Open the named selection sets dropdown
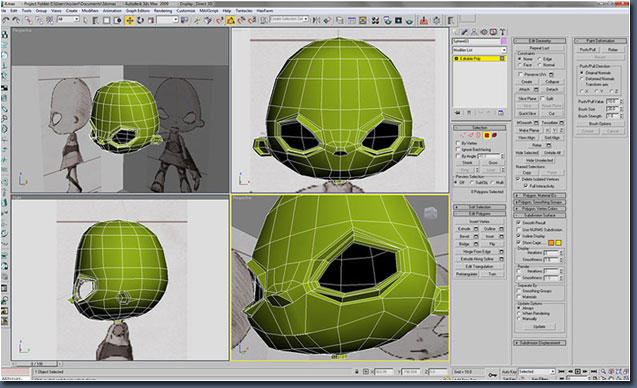Screen dimensions: 637x388 [289, 20]
